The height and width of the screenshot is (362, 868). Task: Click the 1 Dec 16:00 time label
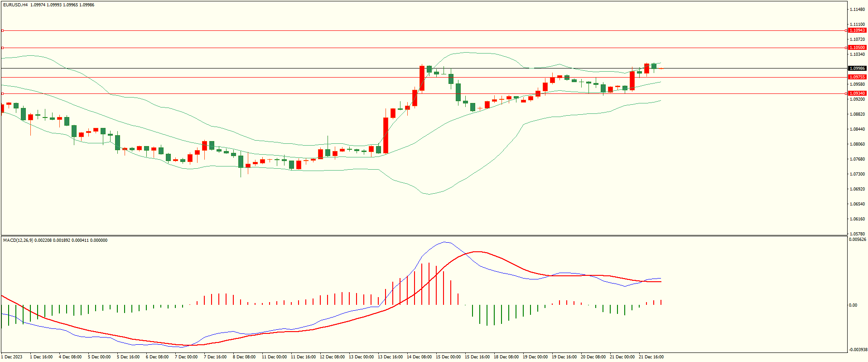pyautogui.click(x=41, y=357)
